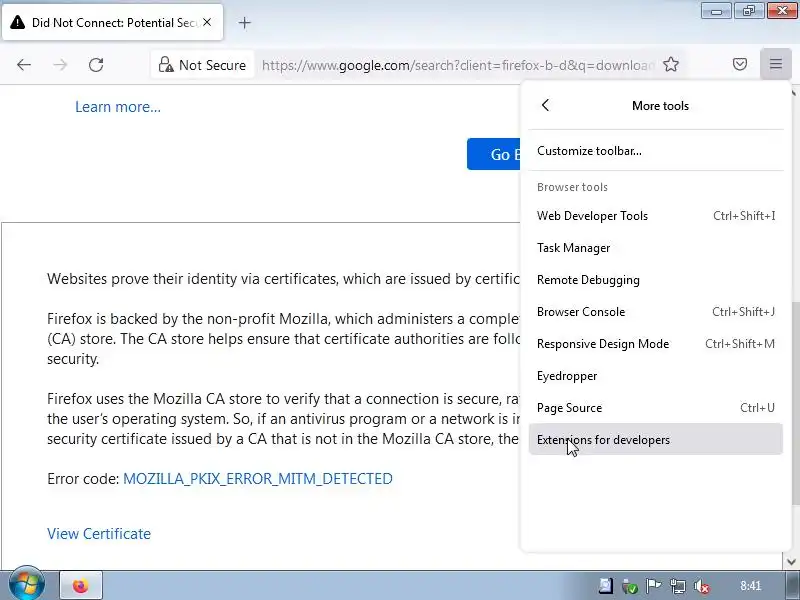Follow the Learn more link
800x600 pixels.
point(118,107)
